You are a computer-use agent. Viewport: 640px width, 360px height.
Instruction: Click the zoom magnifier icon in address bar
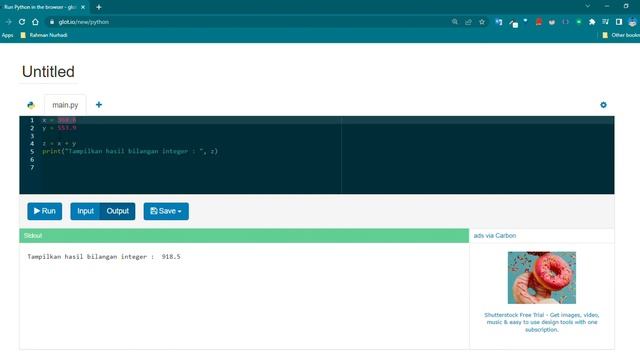[455, 22]
